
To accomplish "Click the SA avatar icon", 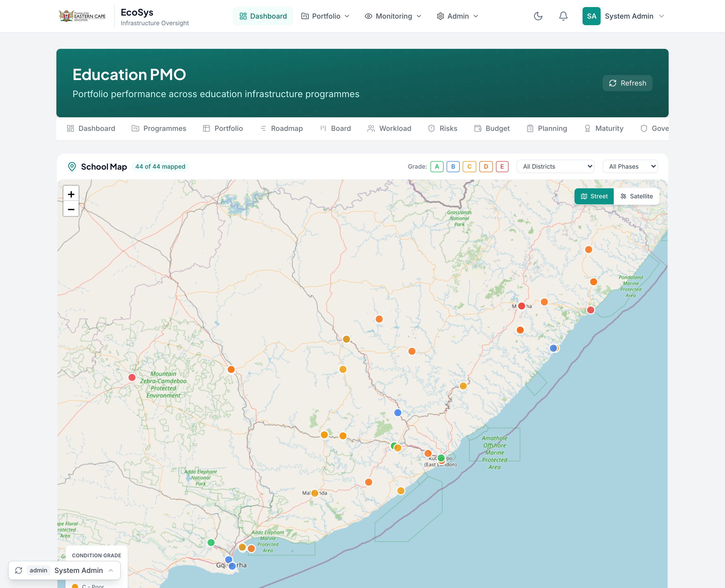I will pyautogui.click(x=591, y=16).
